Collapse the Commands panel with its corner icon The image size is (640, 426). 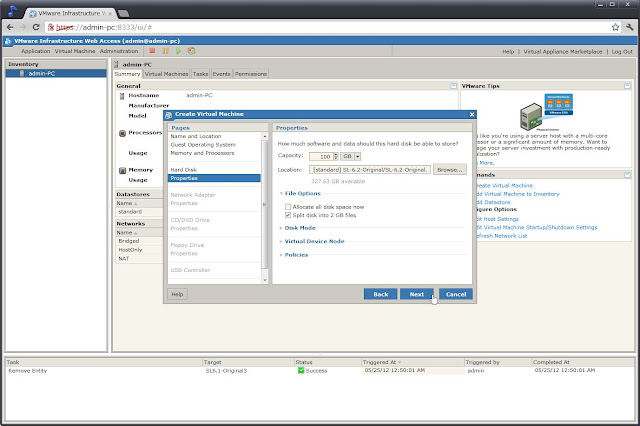pyautogui.click(x=627, y=175)
